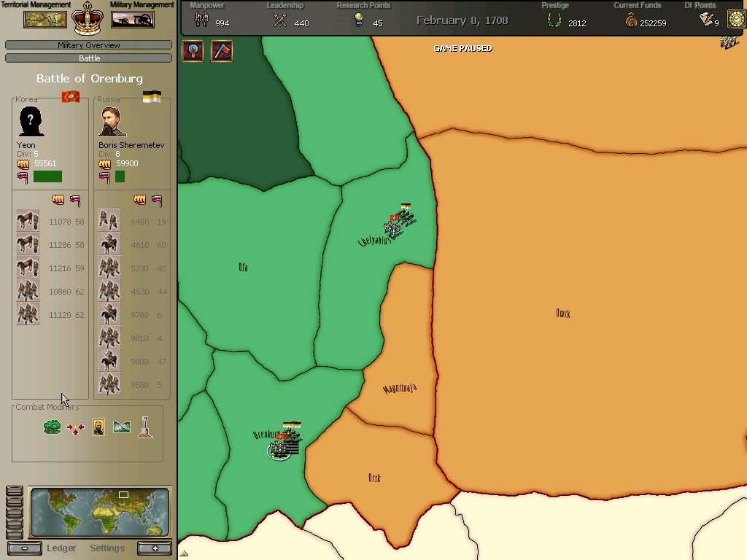Click Korea's fist strength icon beside 55561

[23, 164]
